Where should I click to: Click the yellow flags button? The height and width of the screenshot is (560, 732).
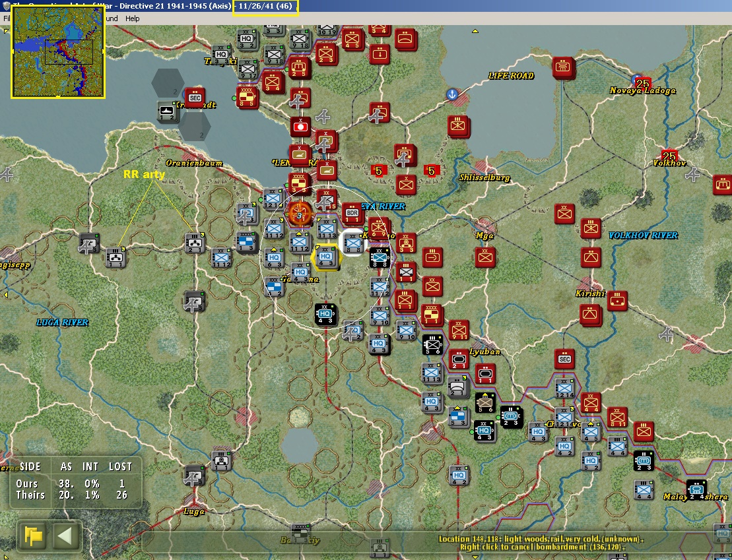click(x=33, y=536)
